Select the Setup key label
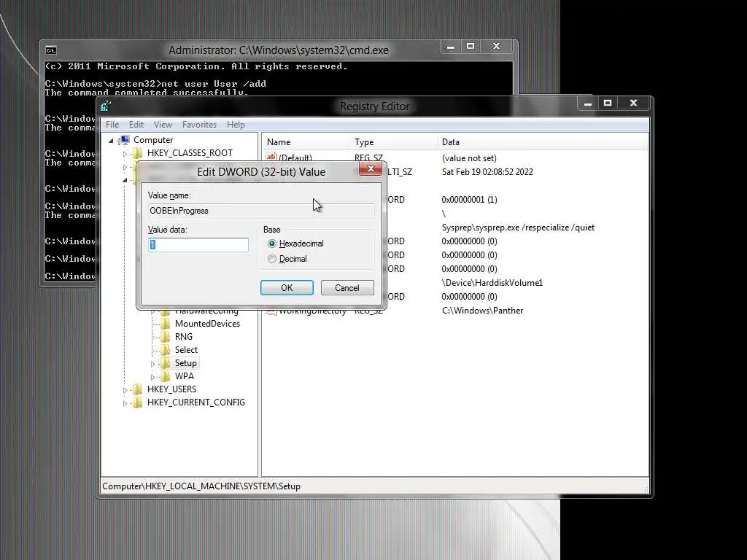Screen dimensions: 747x560 point(185,363)
